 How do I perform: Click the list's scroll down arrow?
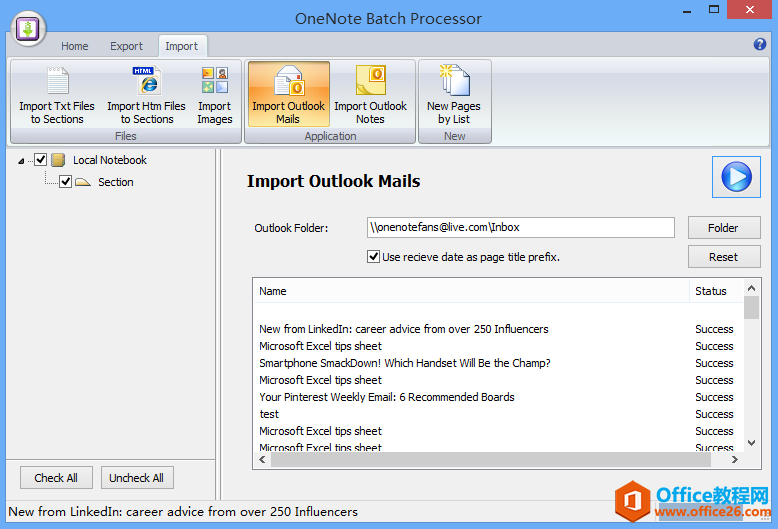pyautogui.click(x=751, y=443)
